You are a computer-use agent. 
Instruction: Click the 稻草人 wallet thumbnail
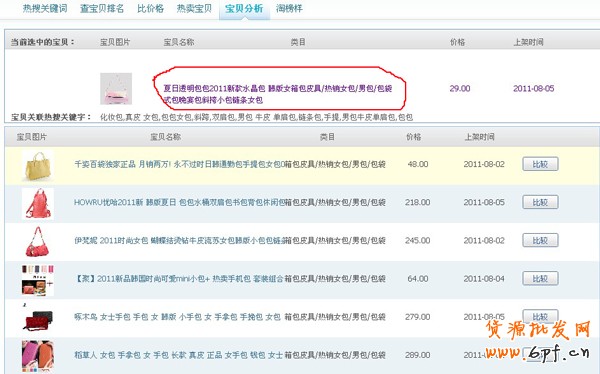[x=38, y=356]
